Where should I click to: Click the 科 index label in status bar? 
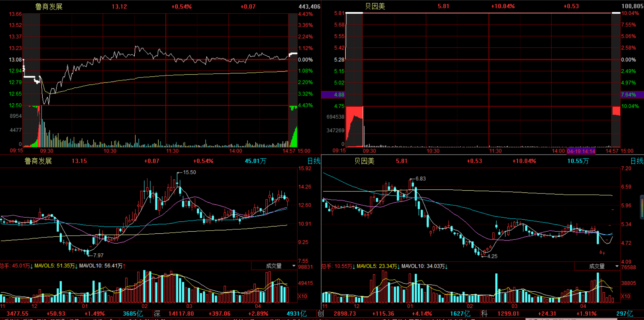pos(484,314)
